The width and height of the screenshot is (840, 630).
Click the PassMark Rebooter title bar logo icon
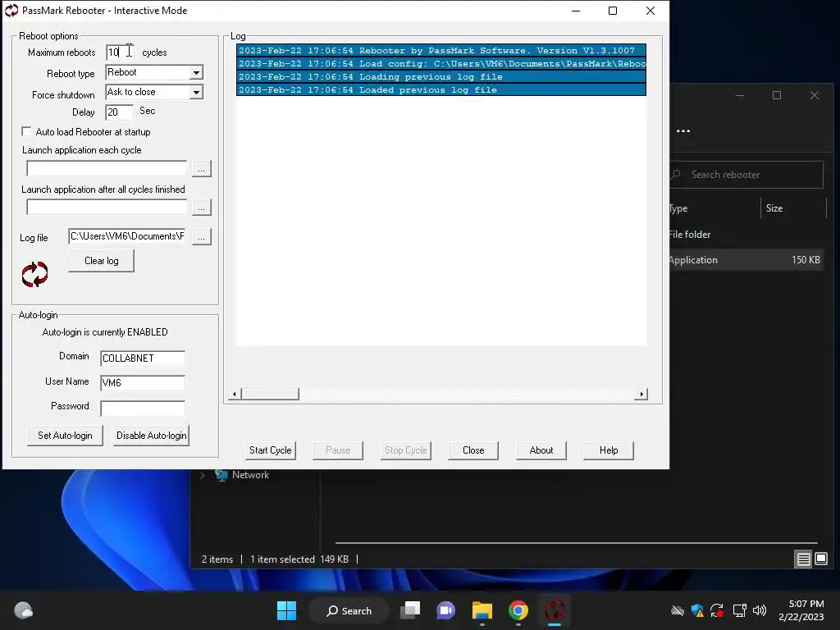pos(11,10)
